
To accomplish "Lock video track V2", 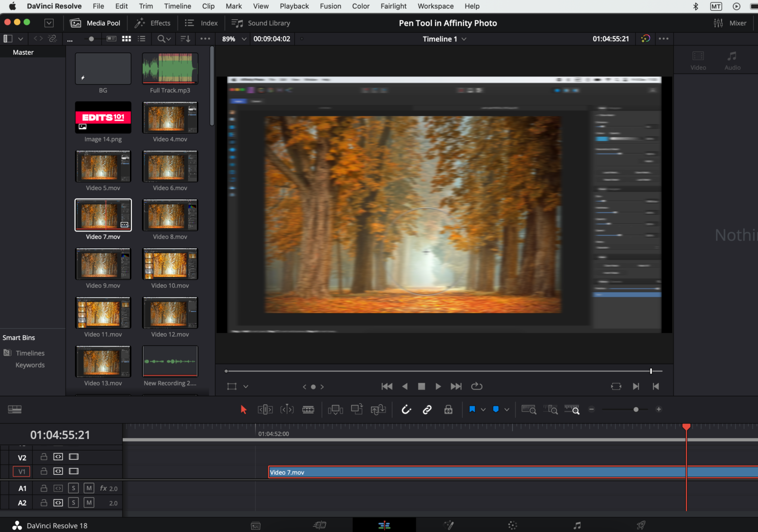I will pos(44,457).
